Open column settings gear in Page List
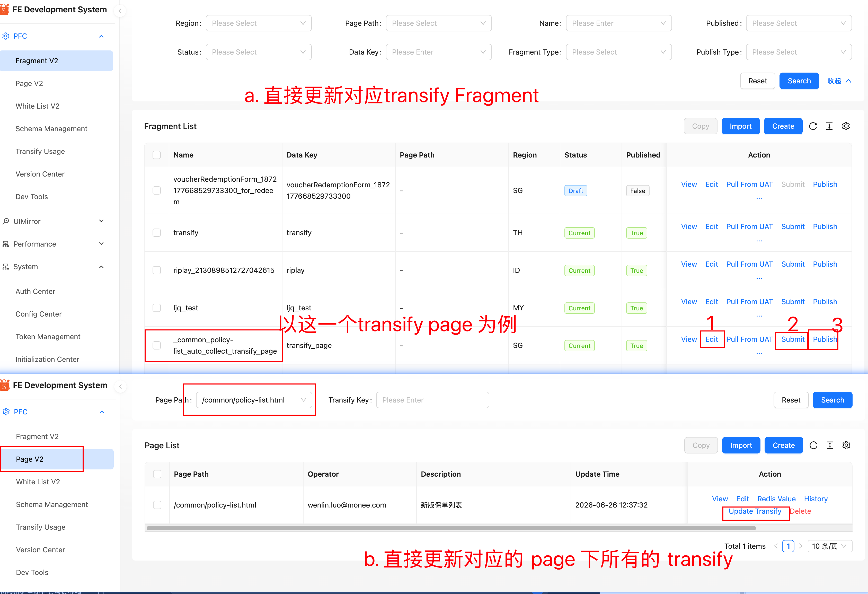Viewport: 868px width, 594px height. point(846,445)
